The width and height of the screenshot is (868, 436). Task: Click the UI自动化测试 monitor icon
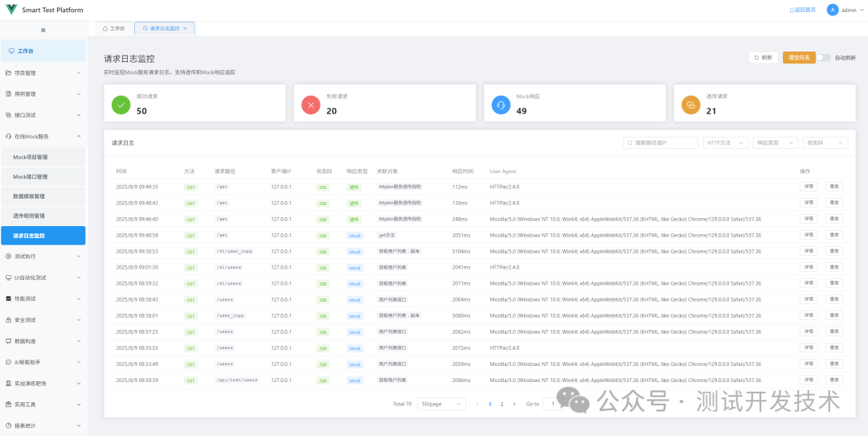[x=8, y=278]
